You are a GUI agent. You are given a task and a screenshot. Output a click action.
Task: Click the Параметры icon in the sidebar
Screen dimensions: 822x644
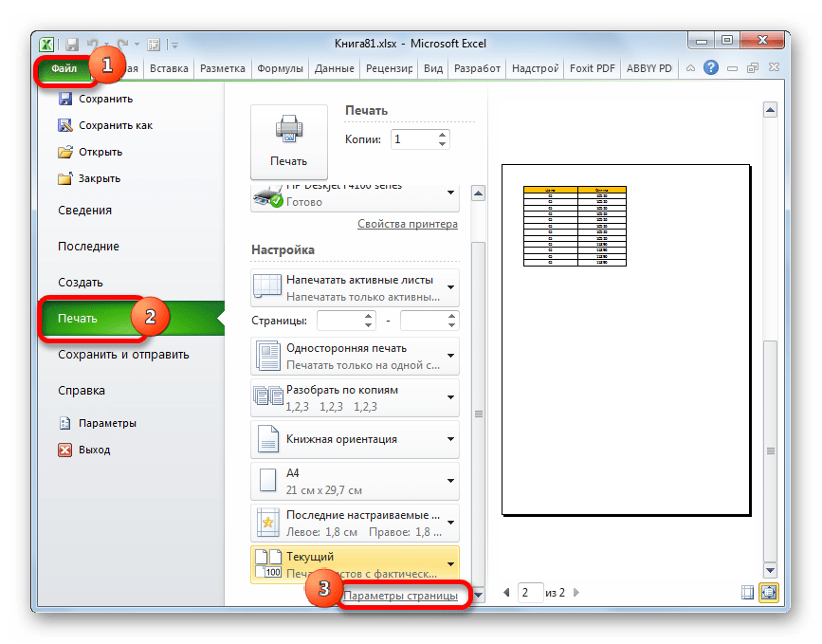[66, 423]
